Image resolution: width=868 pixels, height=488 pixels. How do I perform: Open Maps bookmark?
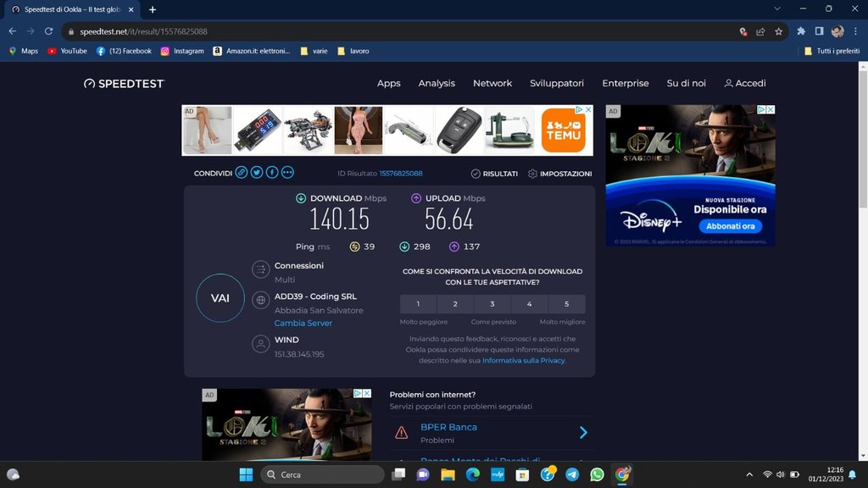pos(23,51)
